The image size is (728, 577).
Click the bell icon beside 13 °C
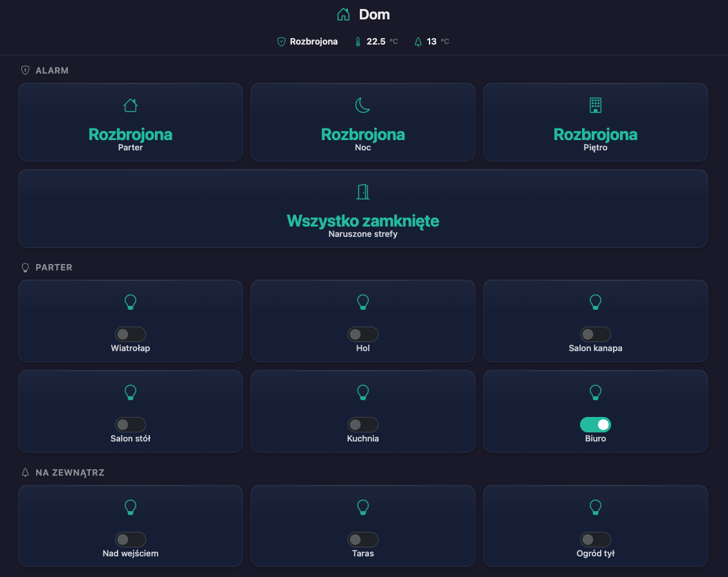pos(418,42)
